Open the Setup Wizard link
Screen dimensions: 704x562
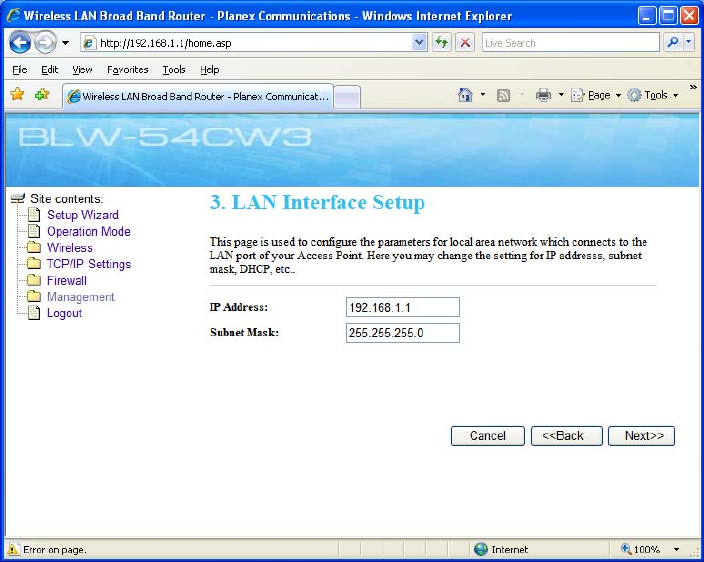83,215
